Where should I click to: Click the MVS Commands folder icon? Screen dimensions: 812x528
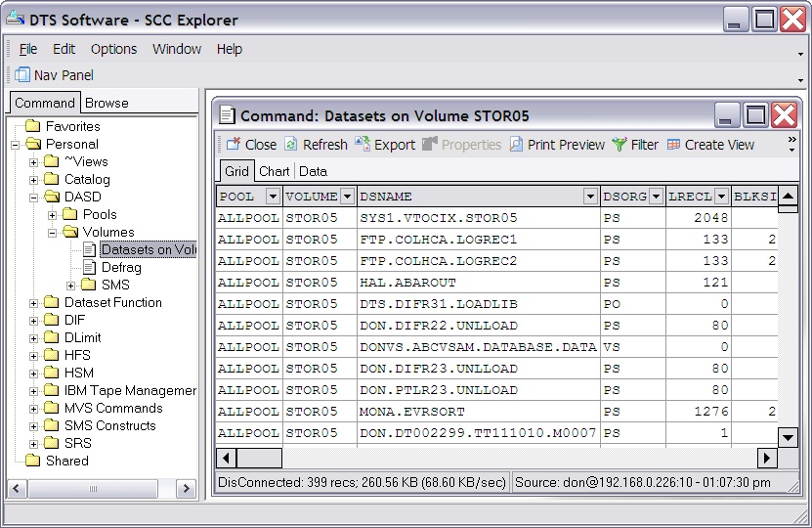[x=51, y=408]
